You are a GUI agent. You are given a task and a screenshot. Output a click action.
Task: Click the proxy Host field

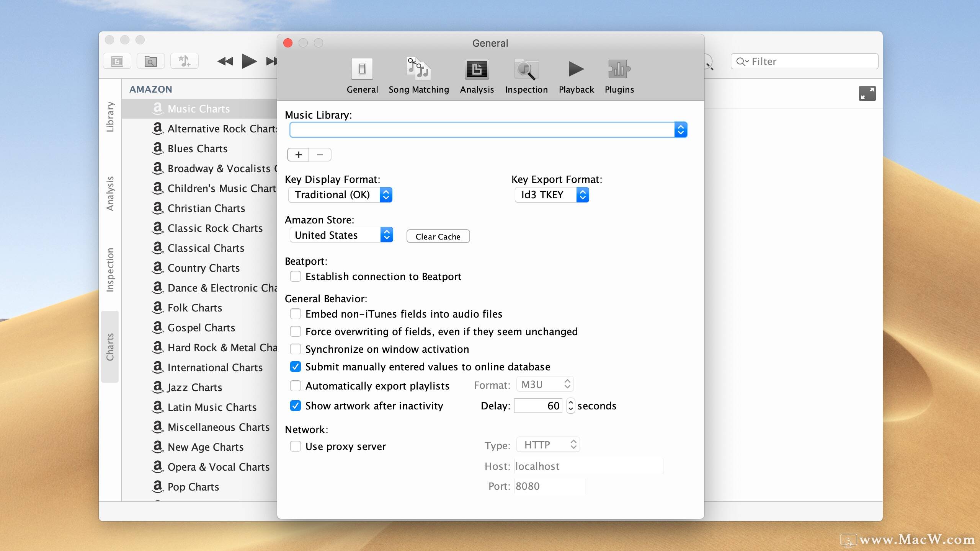point(588,466)
